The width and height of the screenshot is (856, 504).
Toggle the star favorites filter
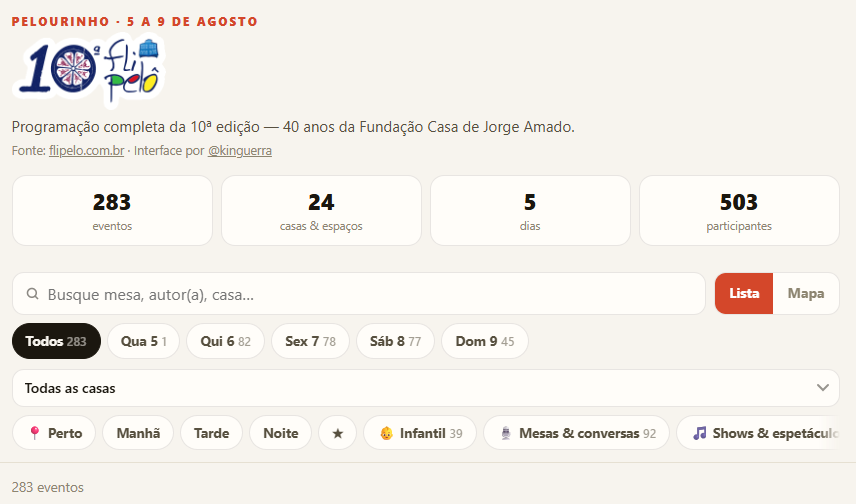(337, 433)
